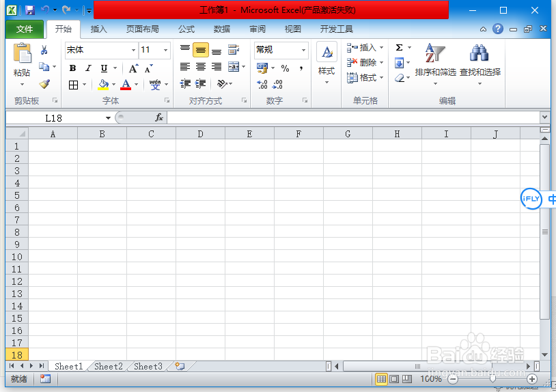Image resolution: width=556 pixels, height=392 pixels.
Task: Decrease font size with the smaller A
Action: (x=149, y=68)
